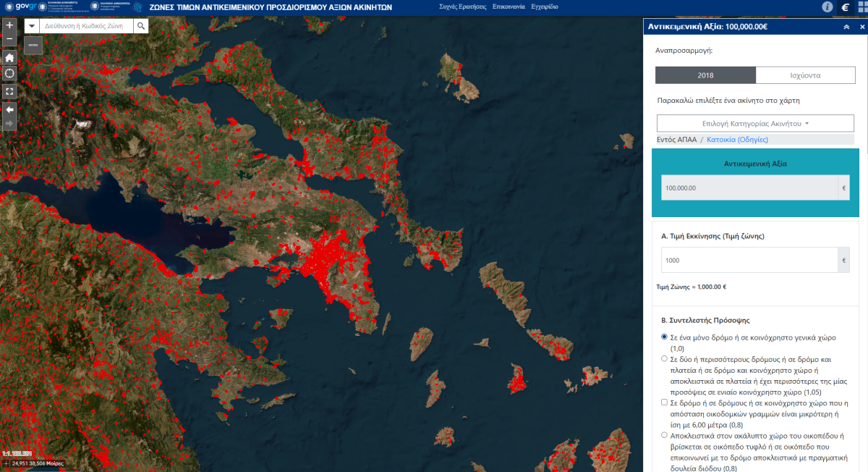Expand the search source dropdown arrow
The width and height of the screenshot is (868, 472).
pyautogui.click(x=32, y=26)
